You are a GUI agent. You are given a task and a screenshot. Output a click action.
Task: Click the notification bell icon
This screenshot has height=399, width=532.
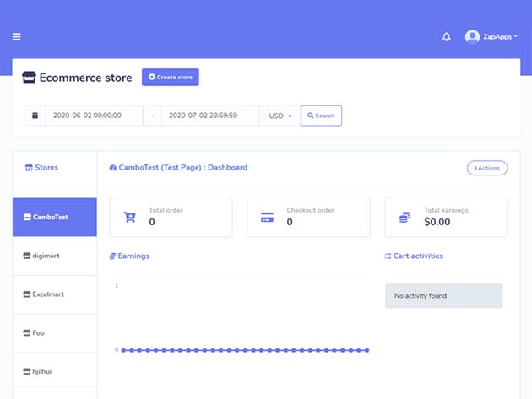click(x=446, y=37)
